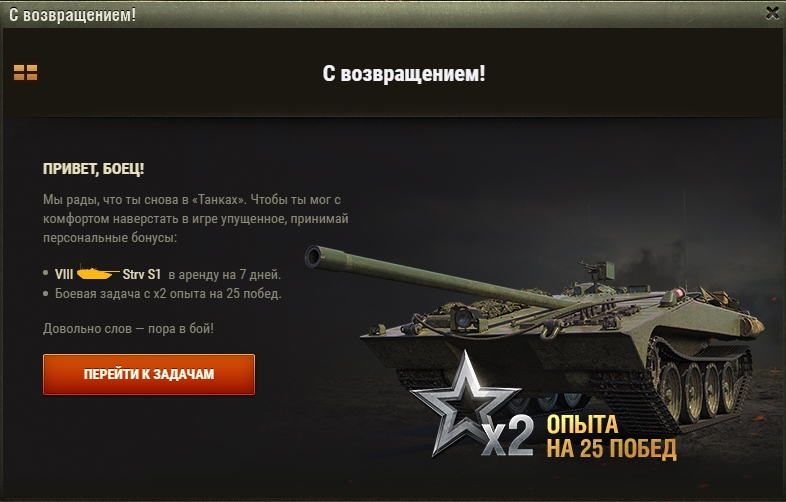Click the «ОПЫТА НА 25 ПОБЕД» gold text
The height and width of the screenshot is (502, 786).
point(612,437)
